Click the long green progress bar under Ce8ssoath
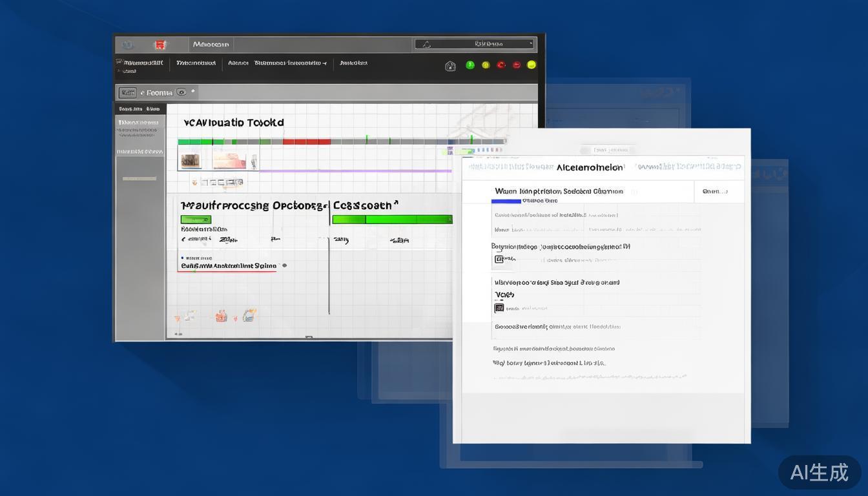The height and width of the screenshot is (496, 868). pyautogui.click(x=392, y=220)
